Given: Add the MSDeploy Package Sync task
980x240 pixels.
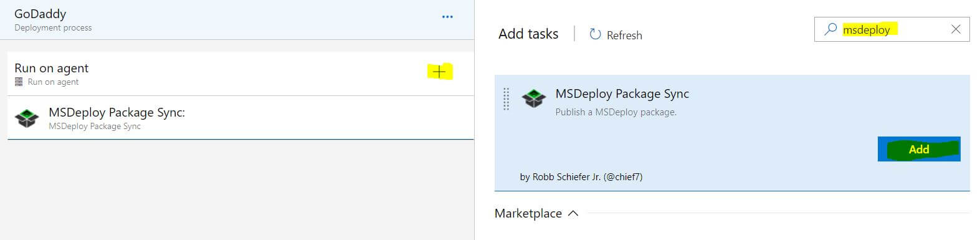Looking at the screenshot, I should [x=919, y=149].
